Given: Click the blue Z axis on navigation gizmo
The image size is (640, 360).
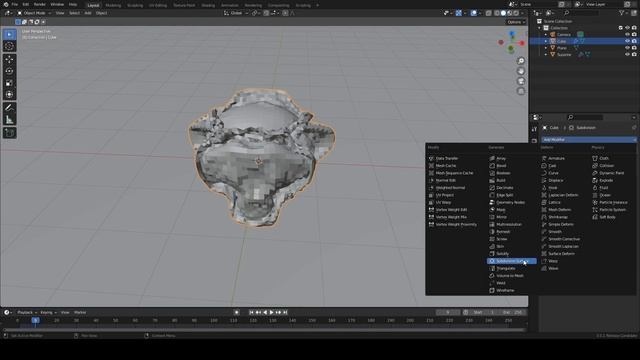Looking at the screenshot, I should 512,34.
